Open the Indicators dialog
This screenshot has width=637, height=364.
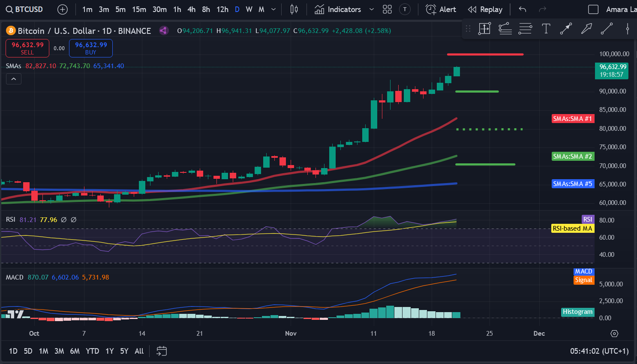(338, 9)
